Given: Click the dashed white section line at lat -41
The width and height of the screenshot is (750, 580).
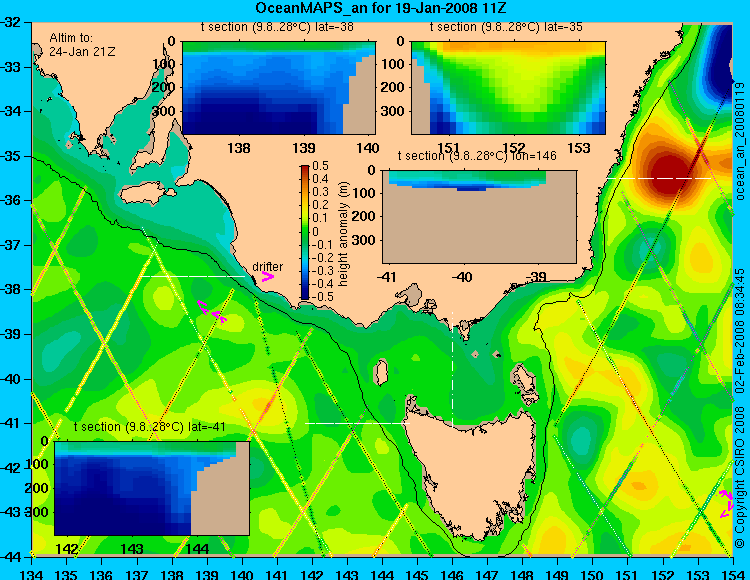Looking at the screenshot, I should 357,423.
